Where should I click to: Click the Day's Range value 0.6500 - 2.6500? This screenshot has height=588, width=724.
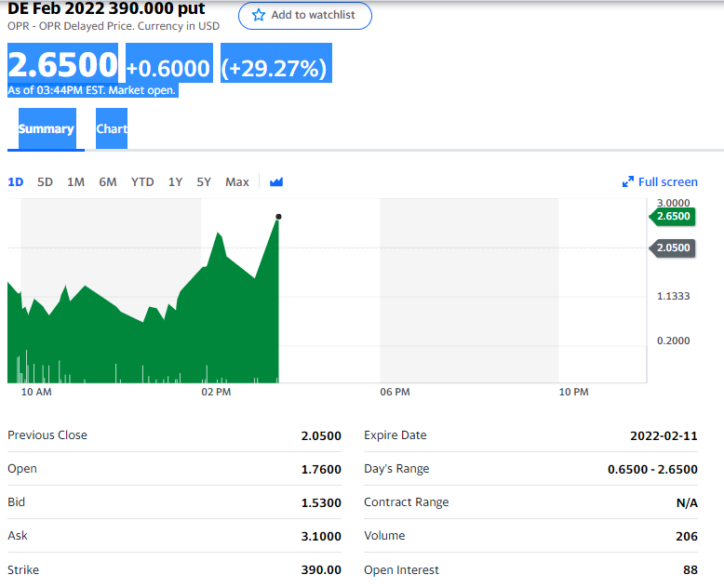click(x=652, y=470)
